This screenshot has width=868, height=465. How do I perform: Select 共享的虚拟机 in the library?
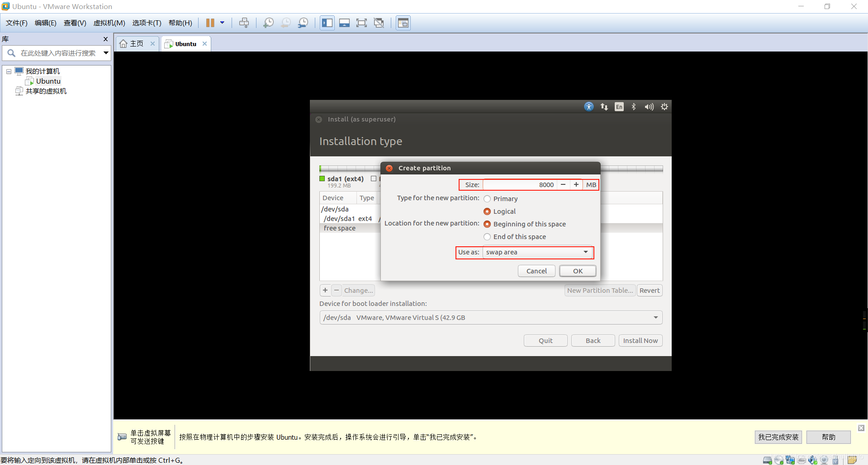point(46,91)
